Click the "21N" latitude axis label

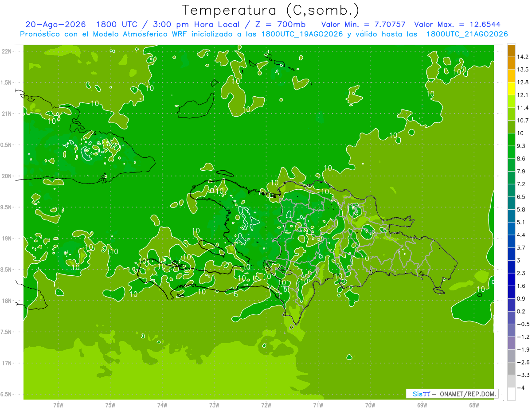[x=7, y=114]
